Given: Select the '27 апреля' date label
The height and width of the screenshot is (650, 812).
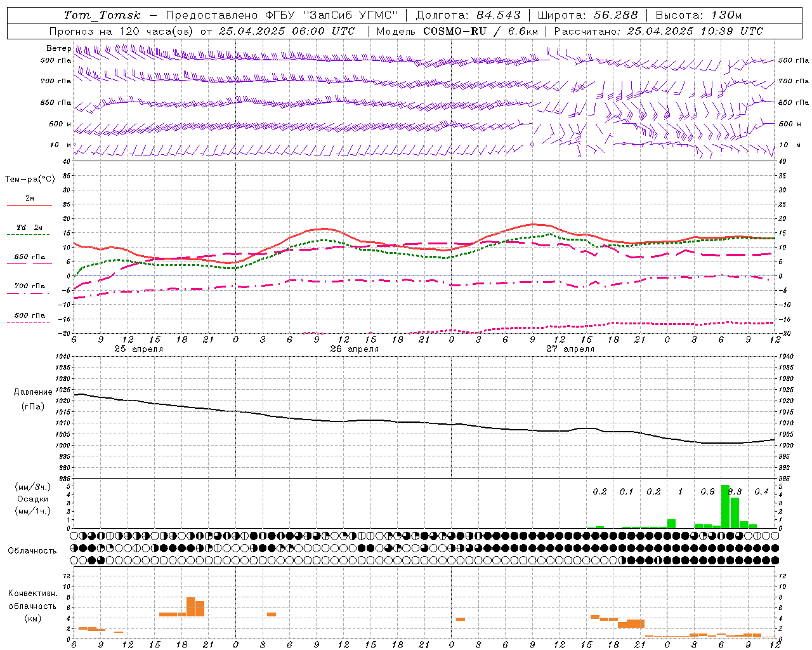Looking at the screenshot, I should [570, 349].
